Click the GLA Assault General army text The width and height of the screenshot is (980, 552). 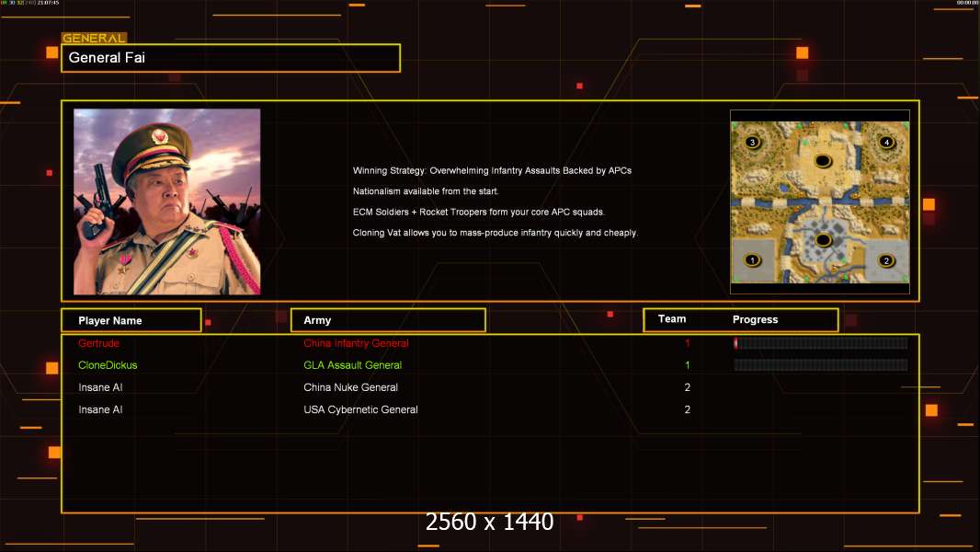coord(352,365)
